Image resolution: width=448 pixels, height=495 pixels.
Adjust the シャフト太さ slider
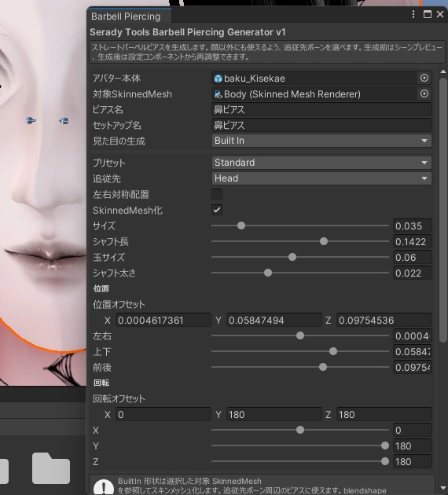pos(300,273)
